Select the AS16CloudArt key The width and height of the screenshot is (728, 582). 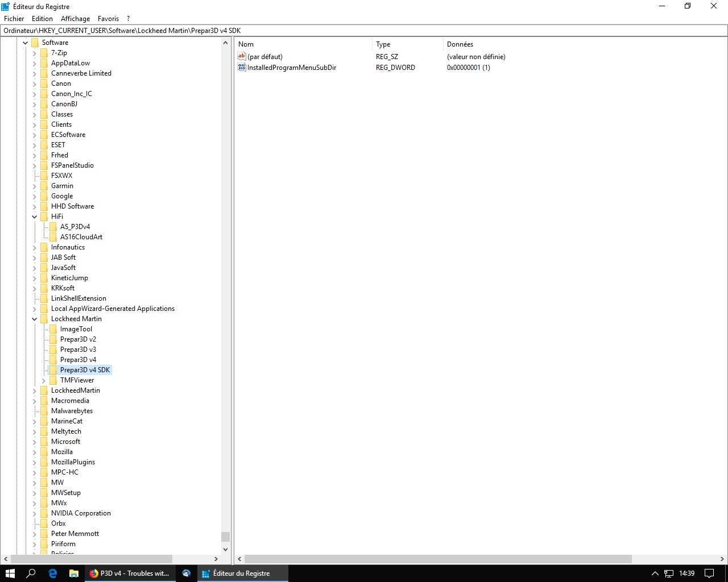[x=81, y=237]
